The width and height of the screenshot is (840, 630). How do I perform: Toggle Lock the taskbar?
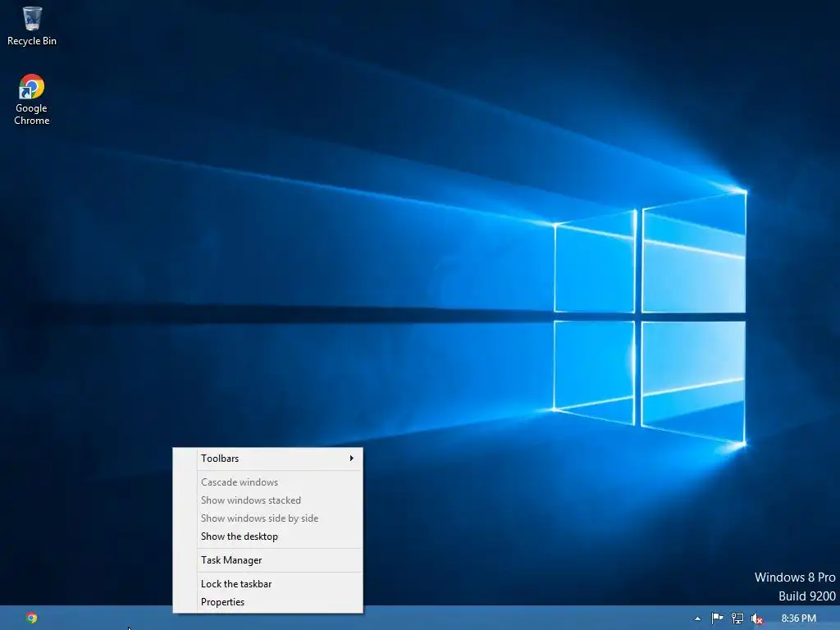point(268,584)
